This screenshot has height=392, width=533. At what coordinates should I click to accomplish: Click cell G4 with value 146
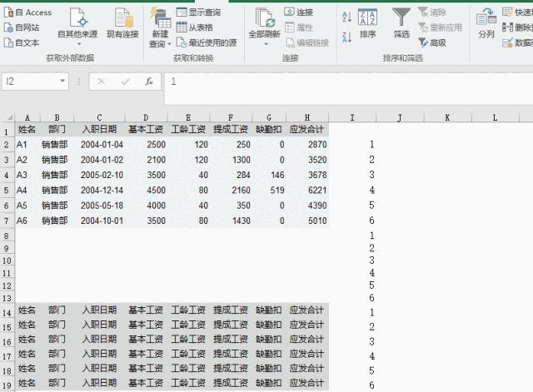pyautogui.click(x=269, y=175)
